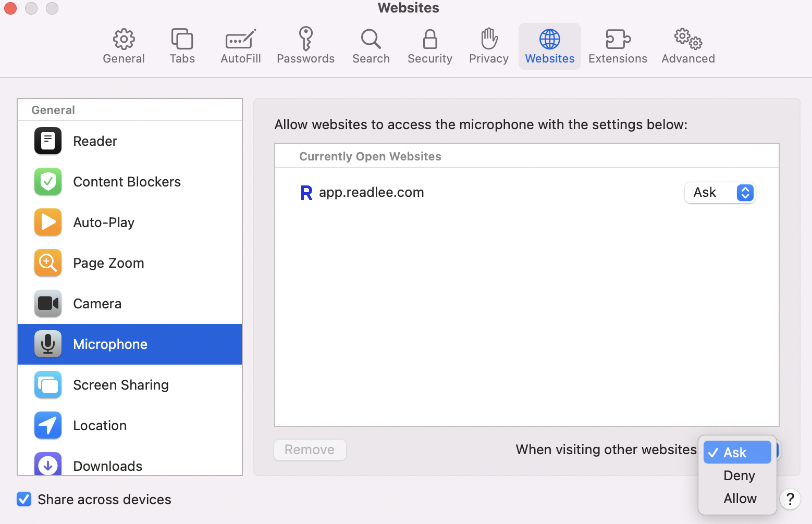Select Screen Sharing in the sidebar
The width and height of the screenshot is (812, 524).
point(130,385)
